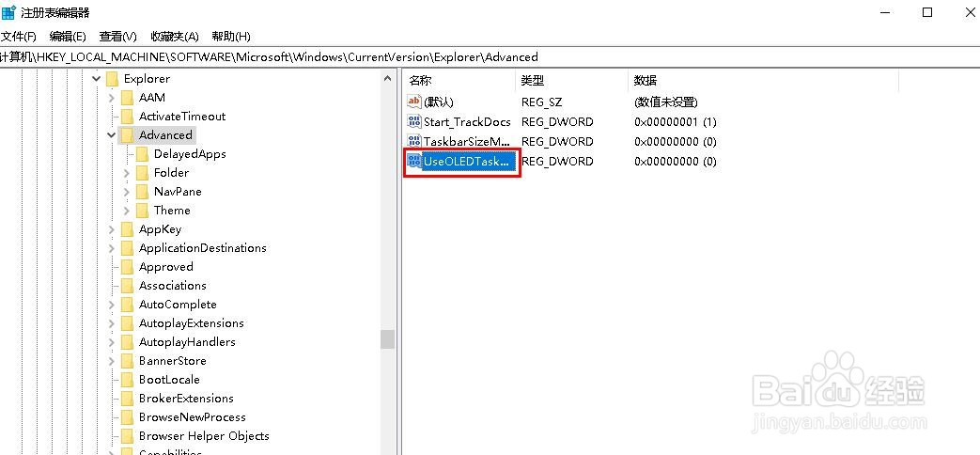Click the string value icon of (默认)
The height and width of the screenshot is (455, 980).
point(414,102)
